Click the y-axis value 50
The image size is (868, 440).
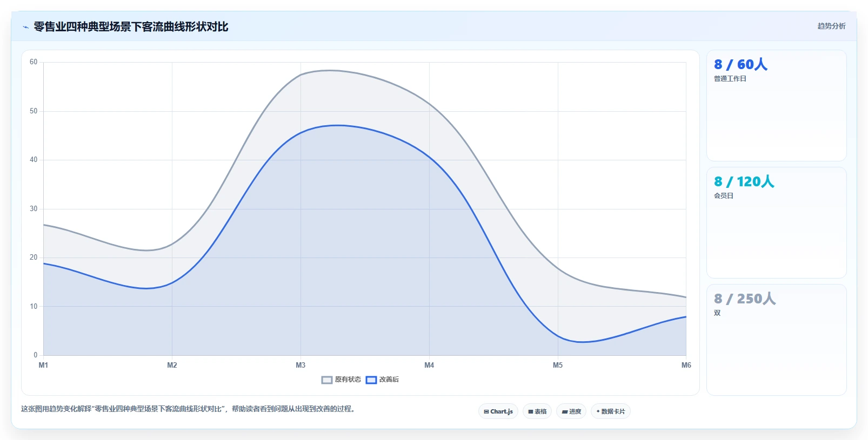tap(34, 111)
